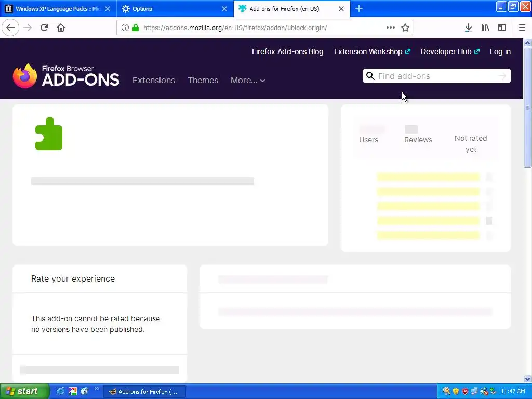Click the scrollbar up arrow
The image size is (532, 399).
(527, 43)
